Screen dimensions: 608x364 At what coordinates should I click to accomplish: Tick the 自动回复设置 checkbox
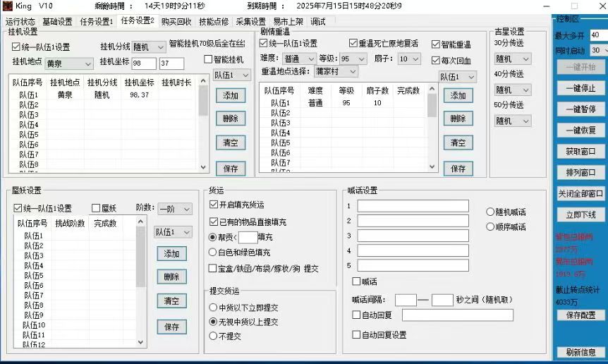point(356,335)
